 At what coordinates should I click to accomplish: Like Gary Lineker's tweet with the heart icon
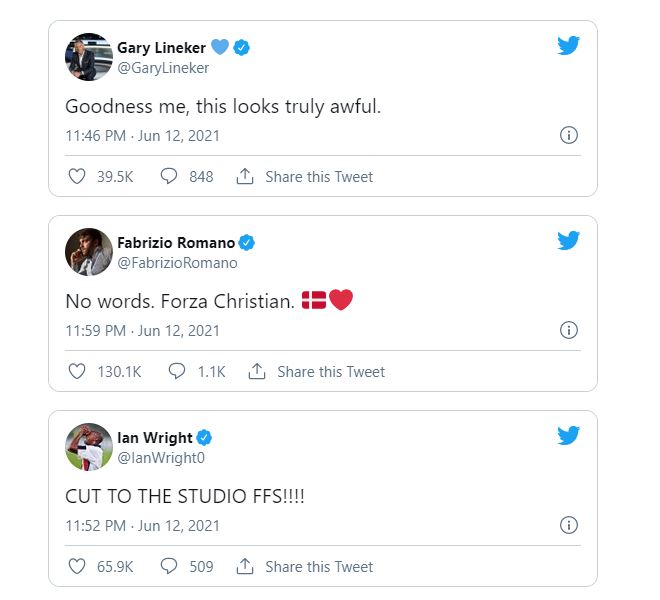tap(77, 177)
